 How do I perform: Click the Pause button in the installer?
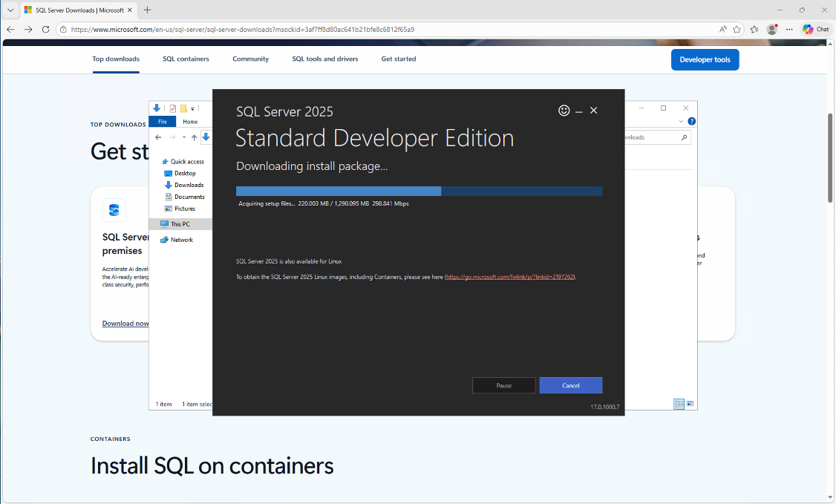[x=503, y=385]
